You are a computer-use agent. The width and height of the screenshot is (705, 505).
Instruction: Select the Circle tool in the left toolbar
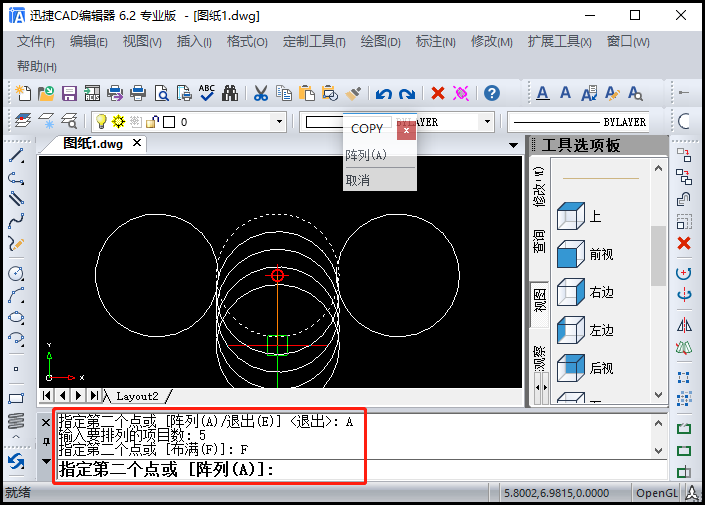(16, 273)
